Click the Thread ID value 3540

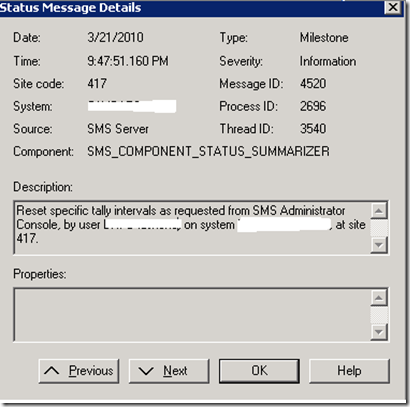pyautogui.click(x=313, y=129)
